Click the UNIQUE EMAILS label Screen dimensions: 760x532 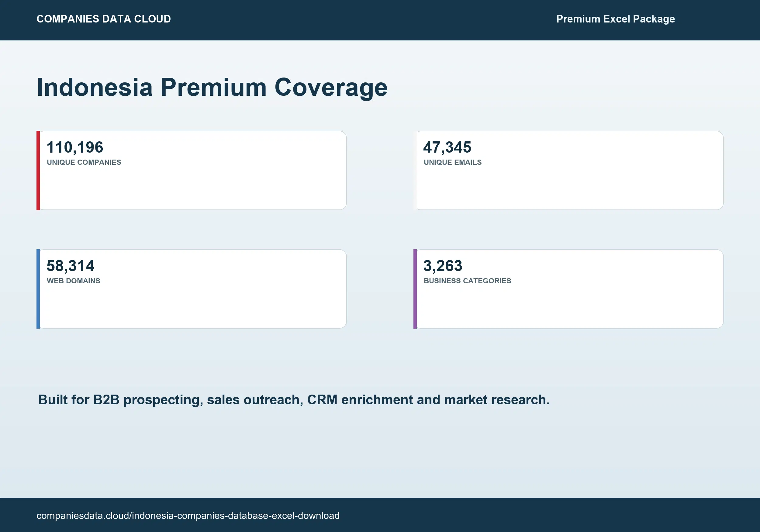452,162
